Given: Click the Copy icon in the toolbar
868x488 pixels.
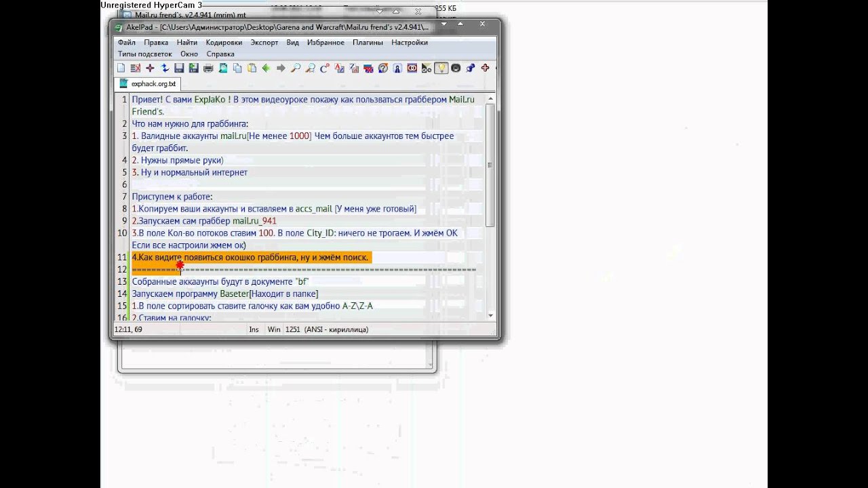Looking at the screenshot, I should pos(237,68).
